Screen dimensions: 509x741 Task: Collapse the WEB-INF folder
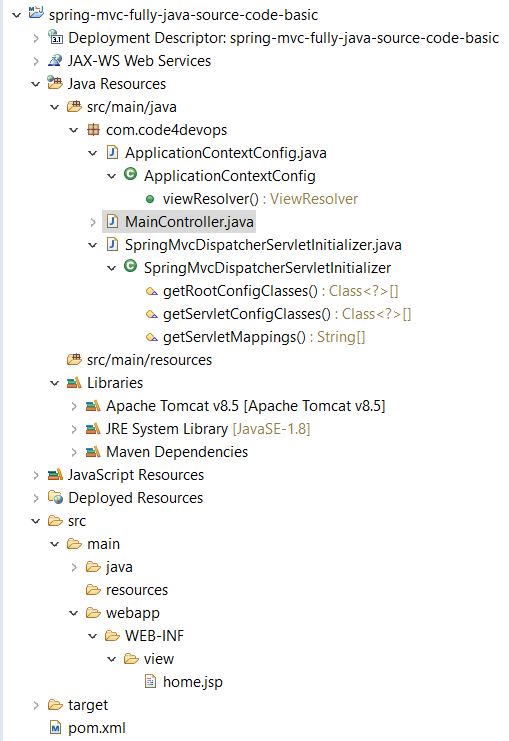click(x=93, y=636)
